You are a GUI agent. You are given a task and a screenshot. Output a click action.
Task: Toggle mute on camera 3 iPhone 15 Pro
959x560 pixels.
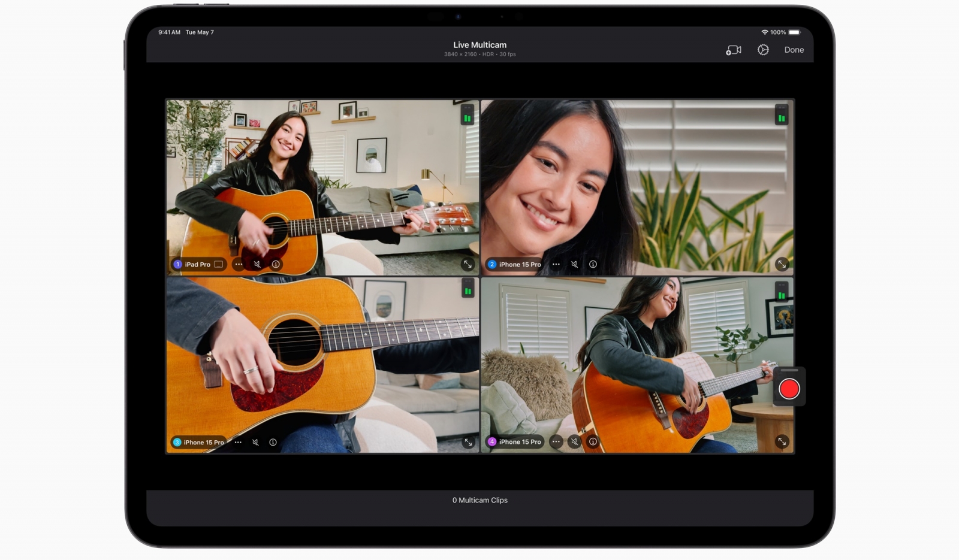point(255,442)
